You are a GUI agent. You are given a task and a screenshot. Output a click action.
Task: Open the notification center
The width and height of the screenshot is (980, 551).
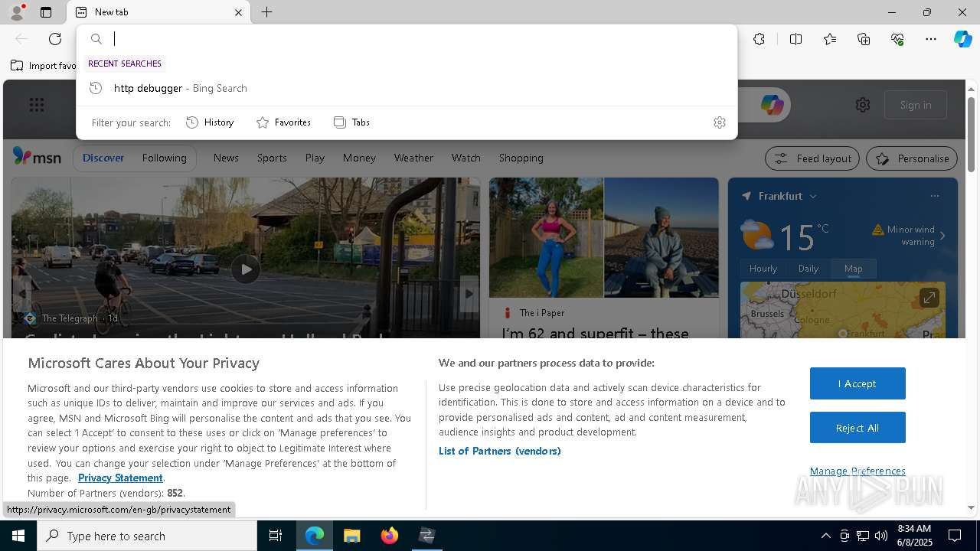(955, 536)
